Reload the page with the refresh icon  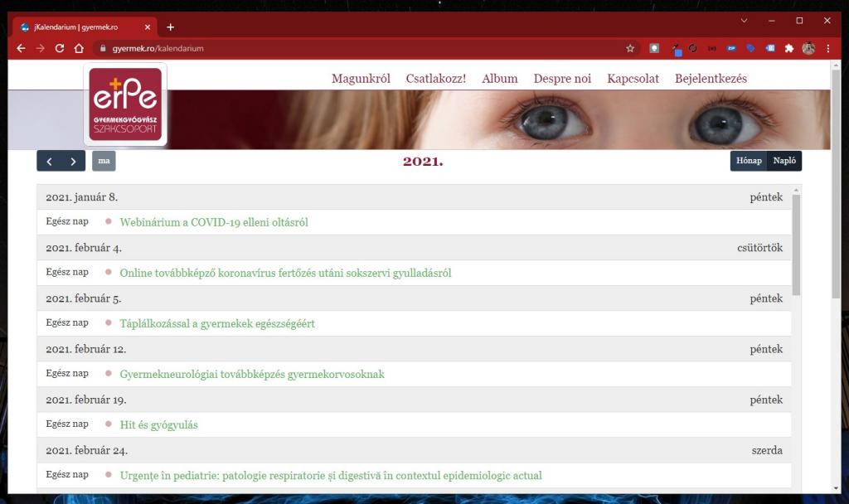click(60, 48)
